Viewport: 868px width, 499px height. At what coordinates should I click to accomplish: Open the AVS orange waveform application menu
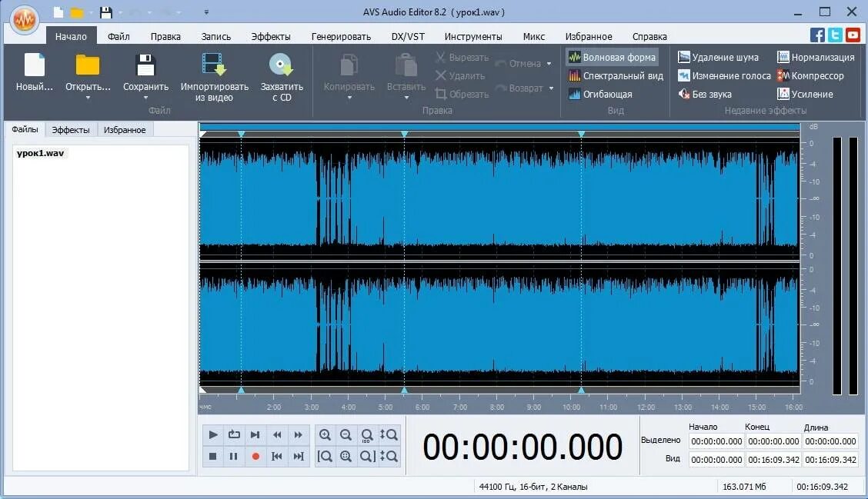pos(25,21)
